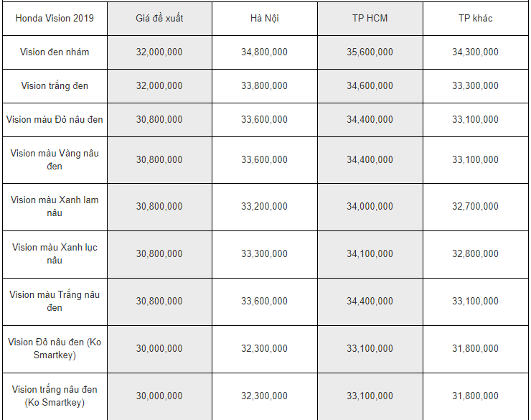Image resolution: width=531 pixels, height=420 pixels.
Task: Click the 34,300,000 TP khác price cell
Action: click(476, 52)
